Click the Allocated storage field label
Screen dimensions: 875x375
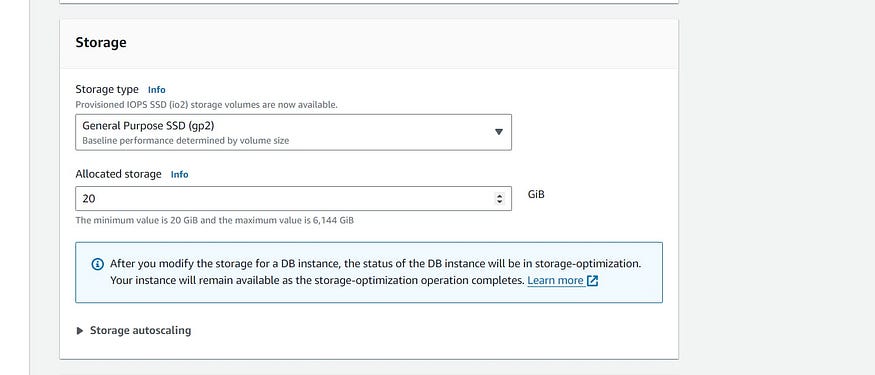(x=118, y=174)
